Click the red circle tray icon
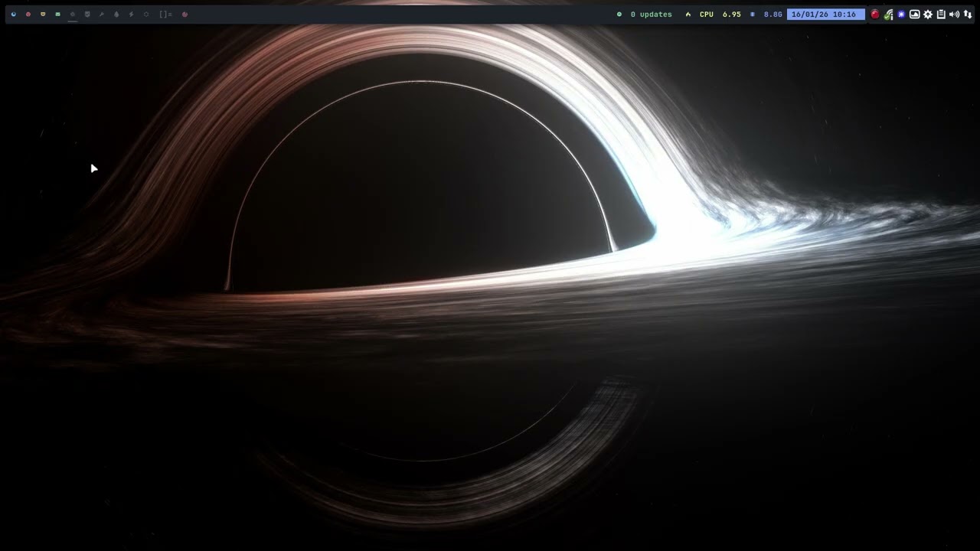Image resolution: width=980 pixels, height=551 pixels. pyautogui.click(x=875, y=14)
